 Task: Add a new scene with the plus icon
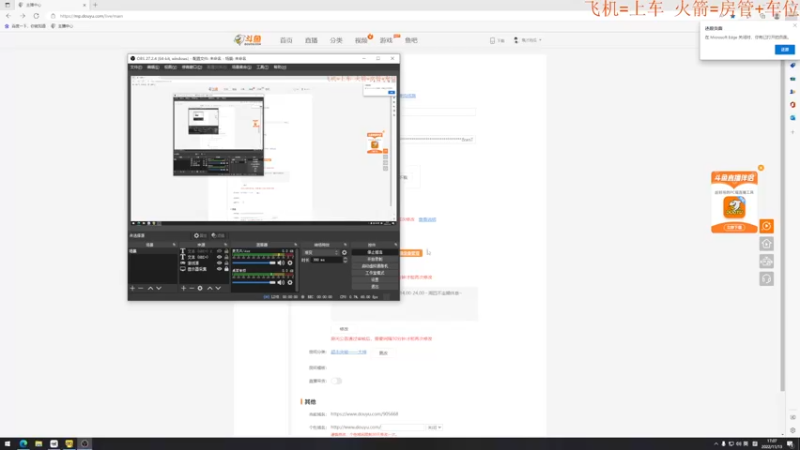click(x=133, y=288)
